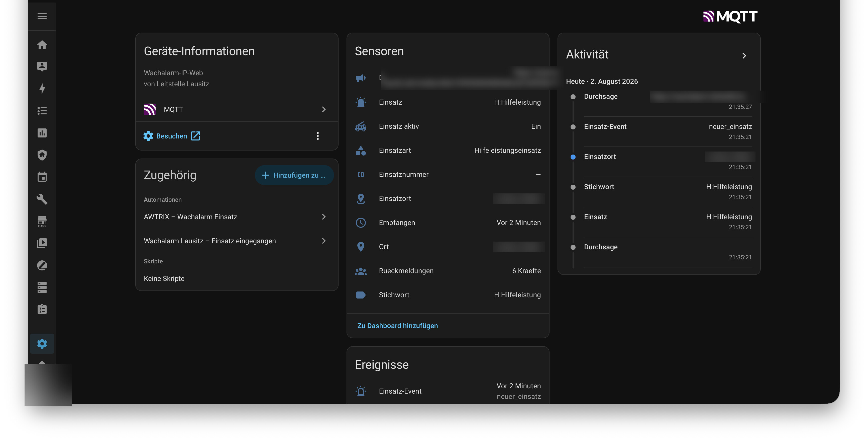Click the Einsatznummer ID icon
This screenshot has height=441, width=868.
(x=361, y=174)
